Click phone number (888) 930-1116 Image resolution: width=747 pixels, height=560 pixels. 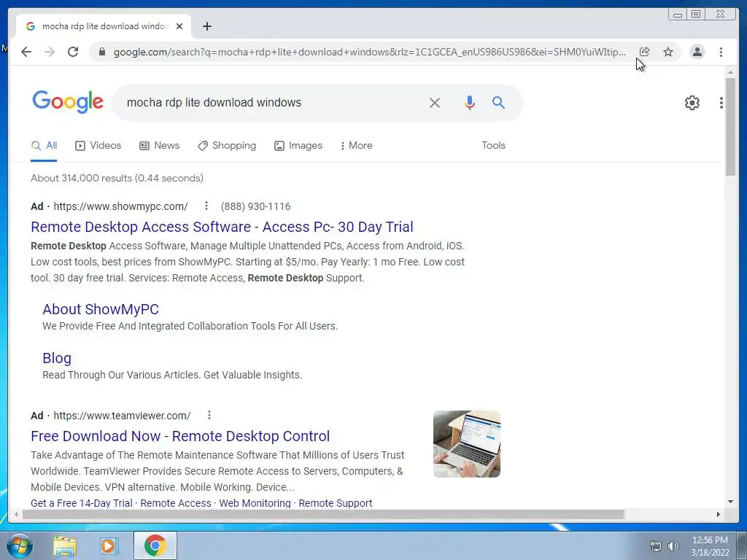(x=255, y=206)
